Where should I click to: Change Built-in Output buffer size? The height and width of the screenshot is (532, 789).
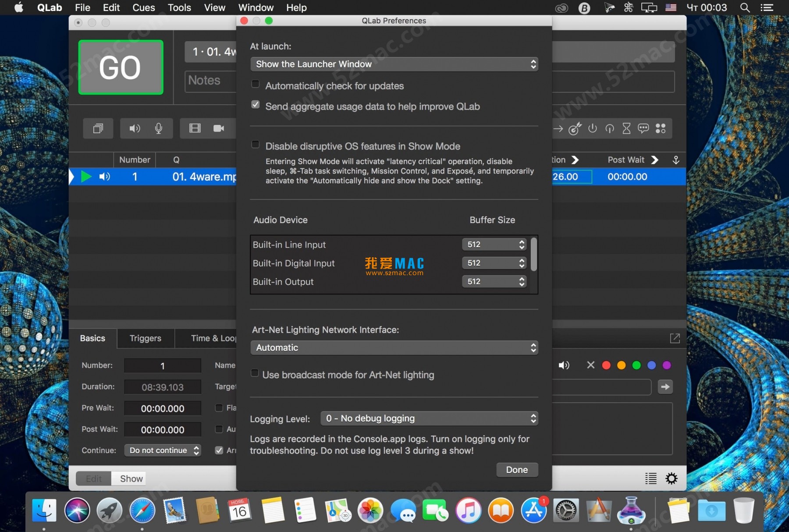coord(494,281)
